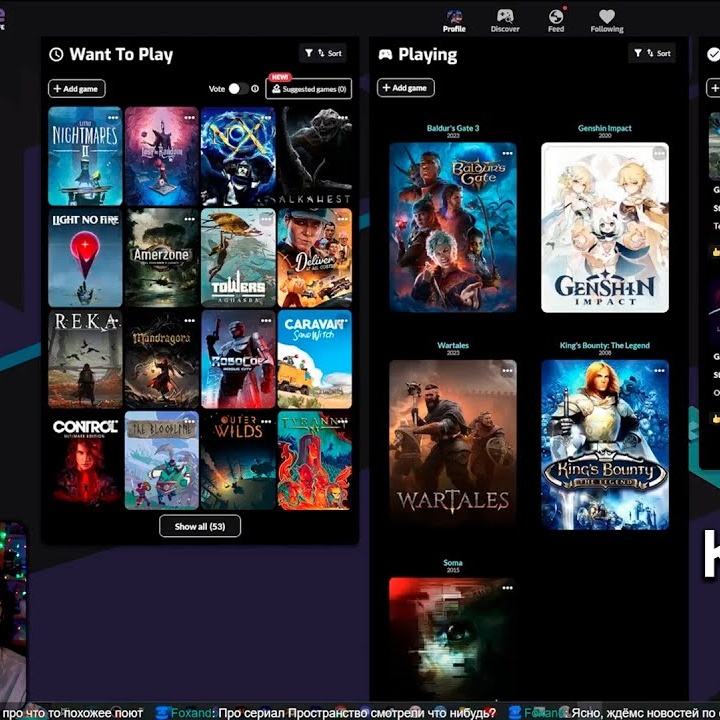Viewport: 720px width, 720px height.
Task: Open Filter and Sort in Playing list
Action: [651, 53]
